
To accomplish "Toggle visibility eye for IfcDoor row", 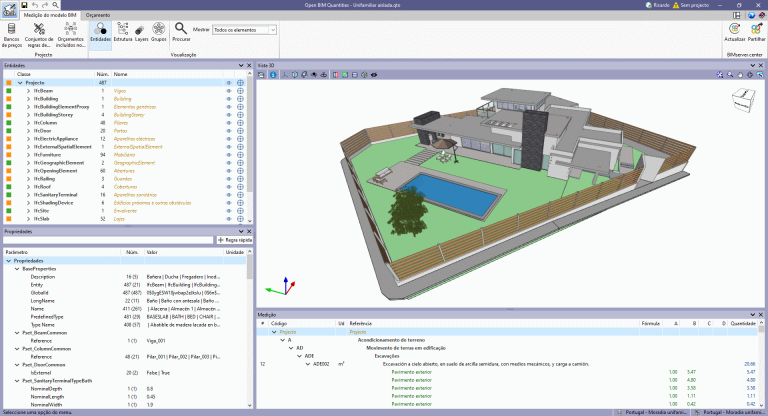I will tap(229, 131).
